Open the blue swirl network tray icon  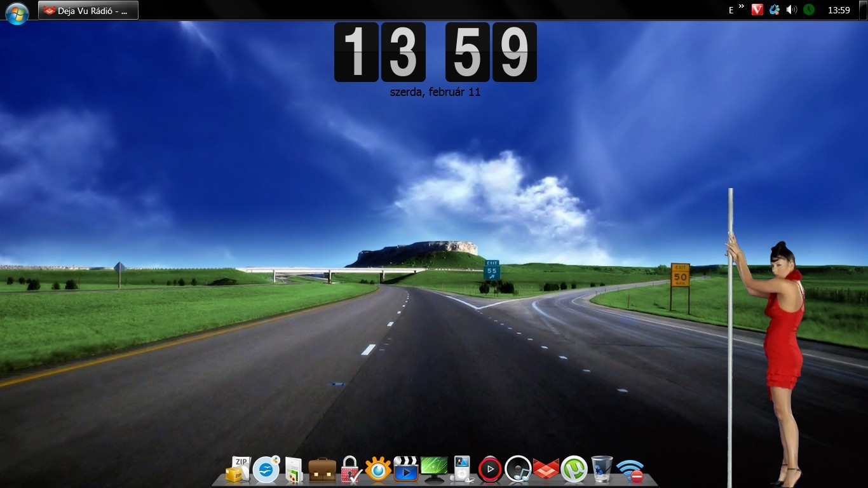(774, 10)
